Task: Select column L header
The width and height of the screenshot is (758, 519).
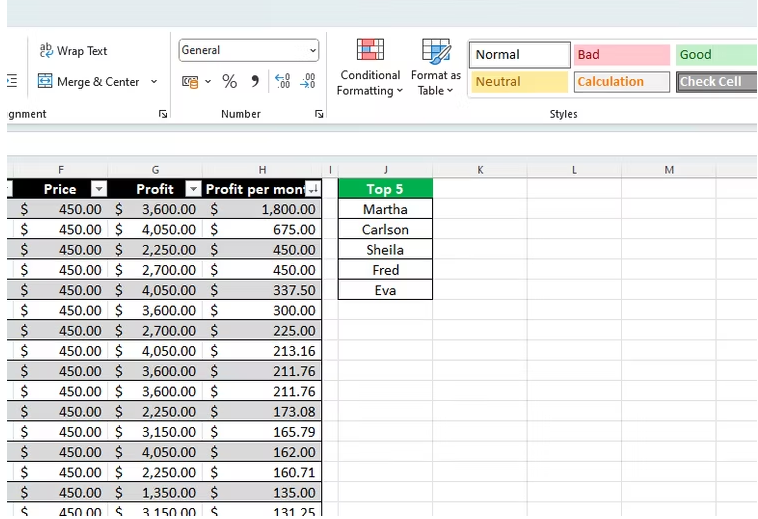Action: tap(574, 170)
